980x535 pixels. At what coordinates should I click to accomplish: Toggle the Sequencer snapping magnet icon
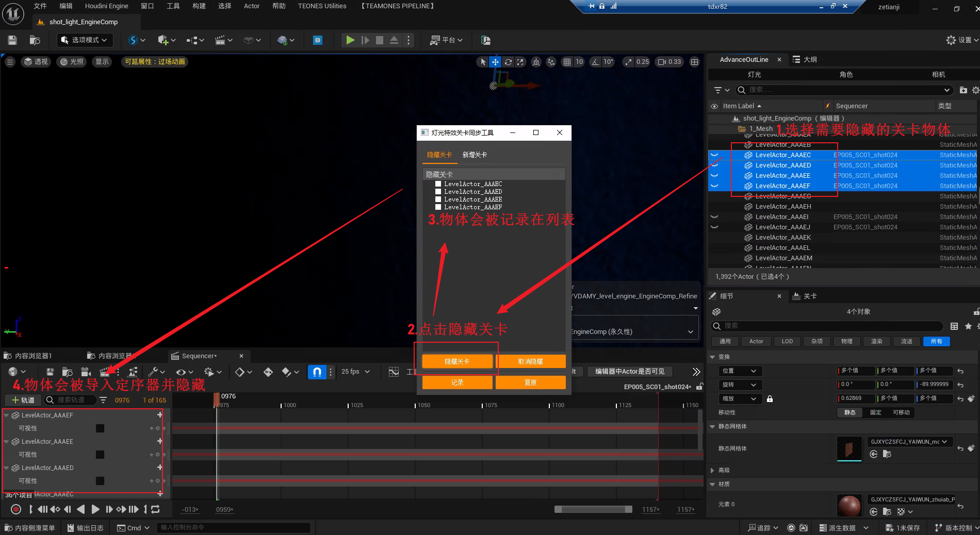tap(317, 372)
